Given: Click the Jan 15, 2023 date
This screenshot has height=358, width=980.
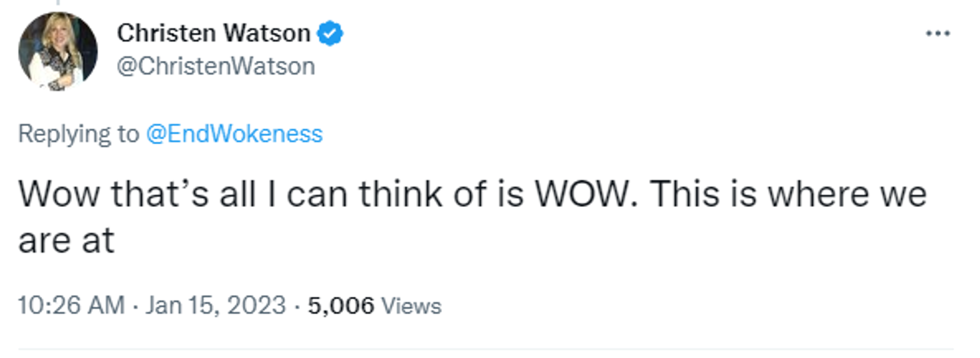Looking at the screenshot, I should pos(215,305).
